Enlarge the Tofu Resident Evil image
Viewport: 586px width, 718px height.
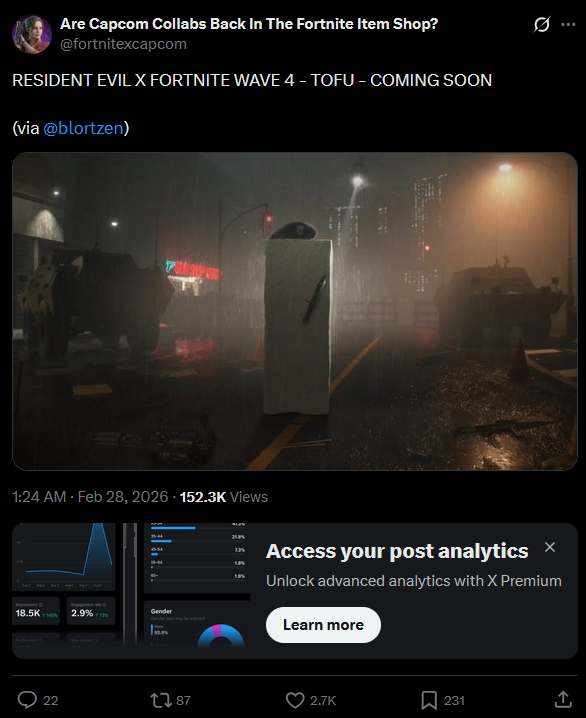tap(295, 311)
